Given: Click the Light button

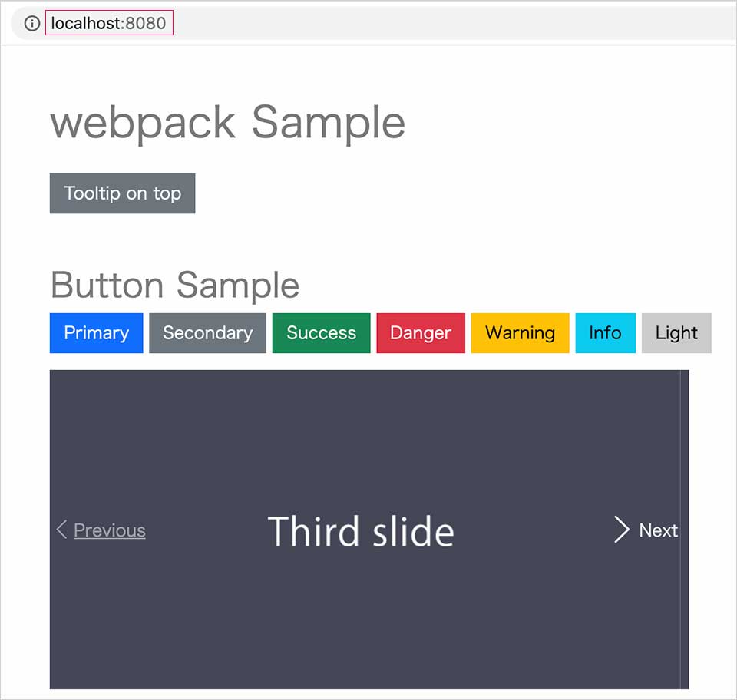Looking at the screenshot, I should pyautogui.click(x=676, y=333).
